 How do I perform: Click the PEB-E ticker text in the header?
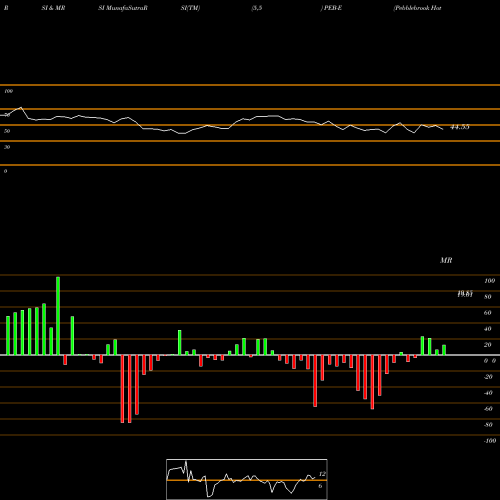(x=333, y=8)
